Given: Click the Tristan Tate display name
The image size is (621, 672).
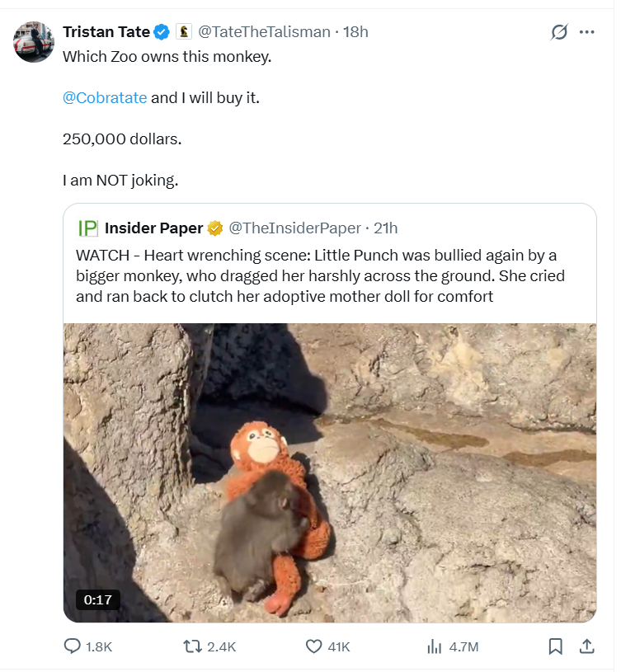Looking at the screenshot, I should [x=106, y=32].
